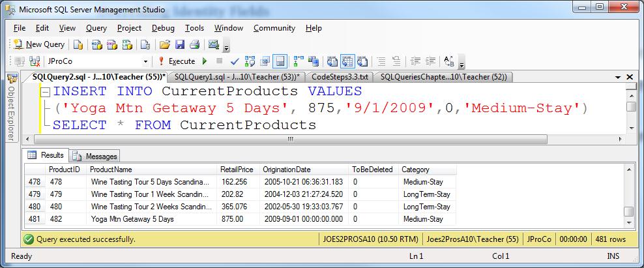Specify values for template parameters icon
The height and width of the screenshot is (268, 644).
449,61
